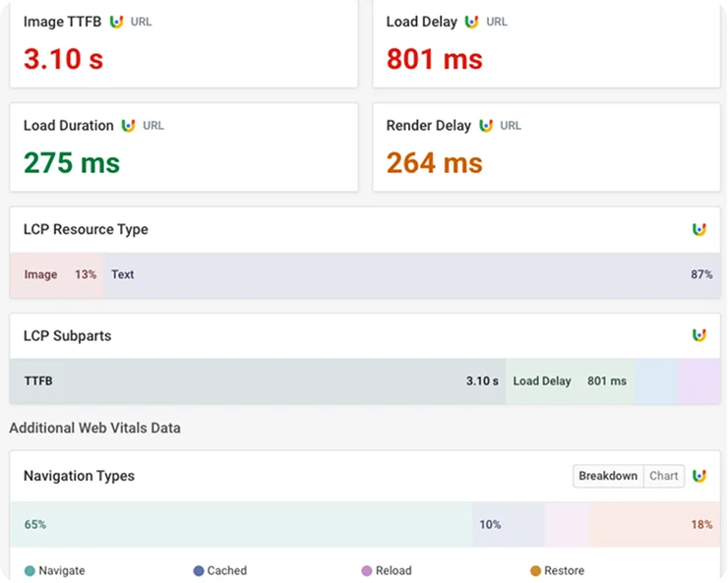Select the light purple Render Delay subpart segment
Image resolution: width=728 pixels, height=583 pixels.
coord(698,380)
